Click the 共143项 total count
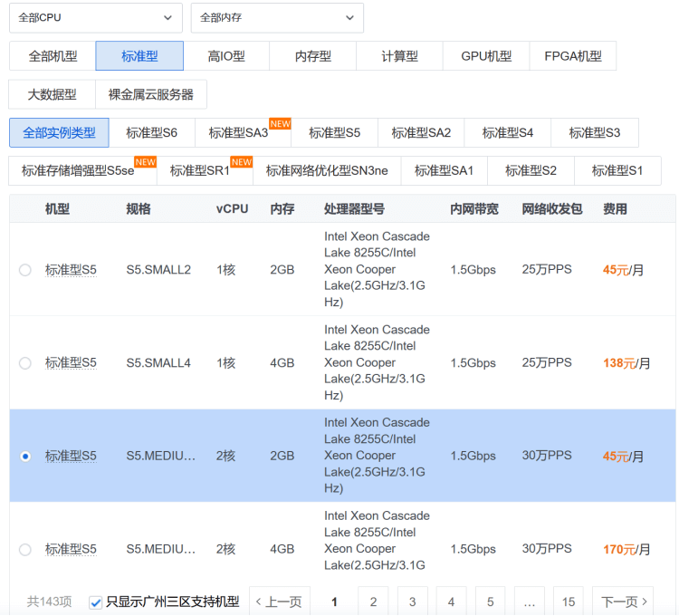 tap(50, 602)
